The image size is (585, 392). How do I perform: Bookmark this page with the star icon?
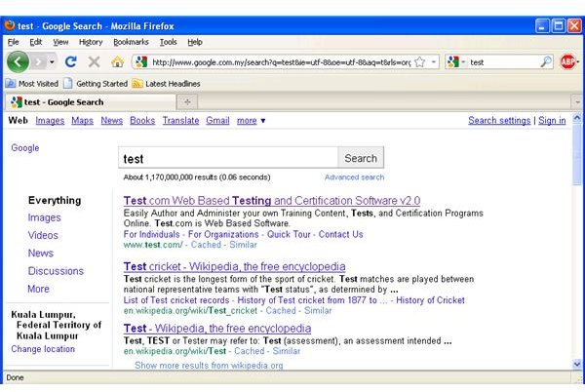[419, 61]
